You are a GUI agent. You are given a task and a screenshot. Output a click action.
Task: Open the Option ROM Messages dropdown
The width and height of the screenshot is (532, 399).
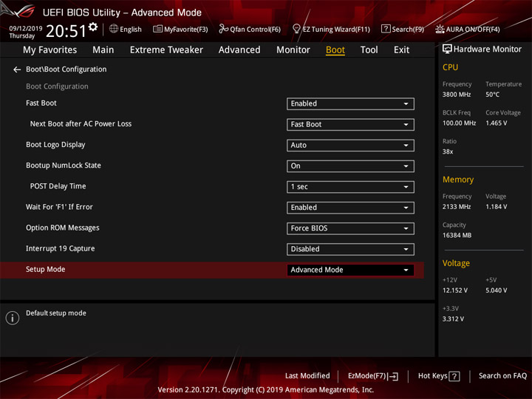tap(350, 228)
